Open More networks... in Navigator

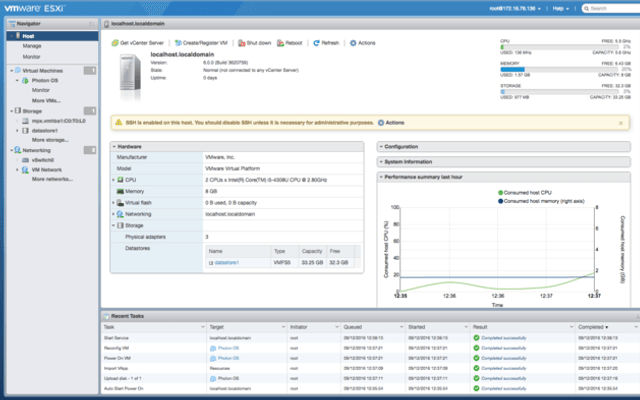[x=52, y=179]
